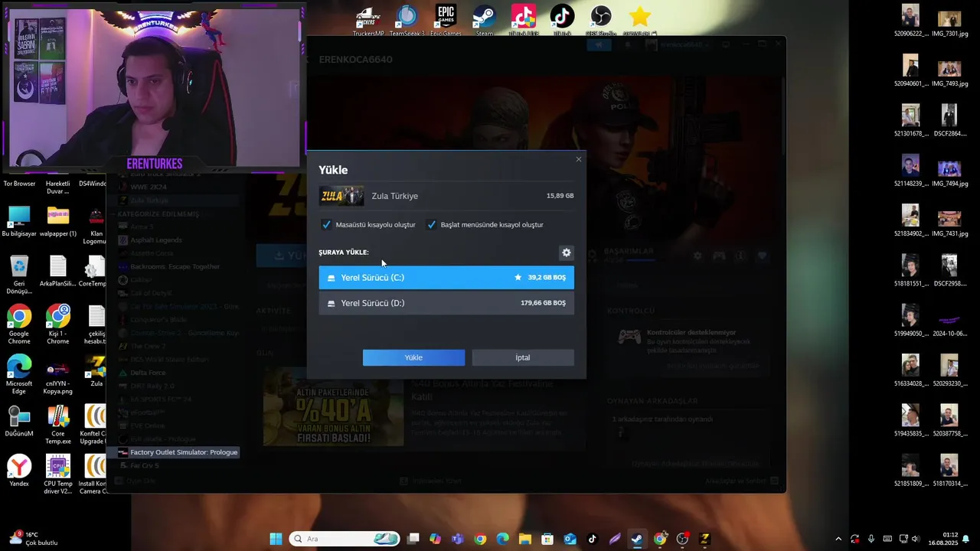This screenshot has width=980, height=551.
Task: Click the volume tray icon
Action: (916, 539)
